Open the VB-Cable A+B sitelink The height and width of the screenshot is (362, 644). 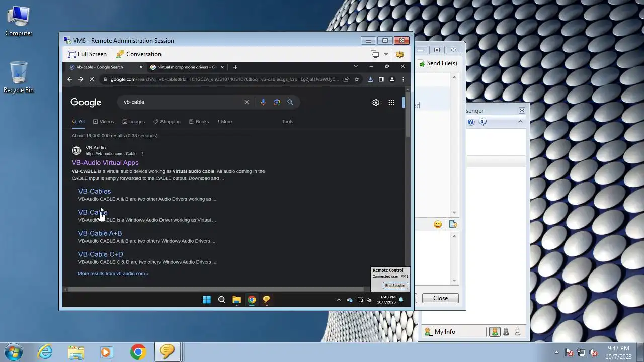(100, 233)
